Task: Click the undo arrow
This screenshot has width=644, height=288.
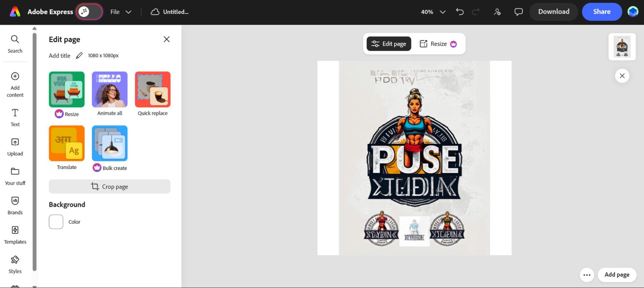Action: coord(460,12)
